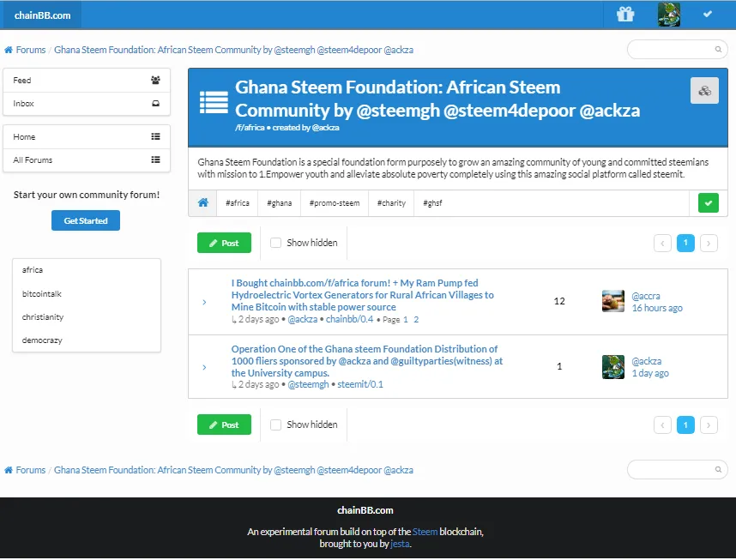Viewport: 736px width, 560px height.
Task: Click the @ackza avatar in last reply column
Action: 613,366
